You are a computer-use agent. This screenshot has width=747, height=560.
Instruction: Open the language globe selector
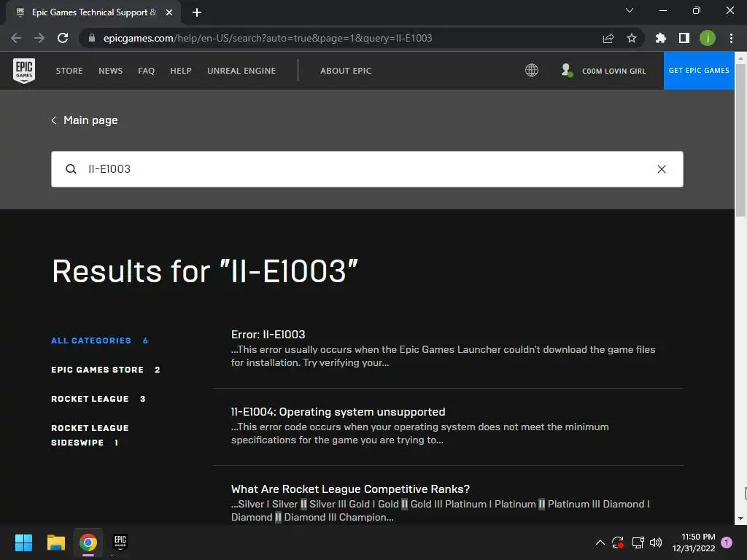(x=532, y=71)
